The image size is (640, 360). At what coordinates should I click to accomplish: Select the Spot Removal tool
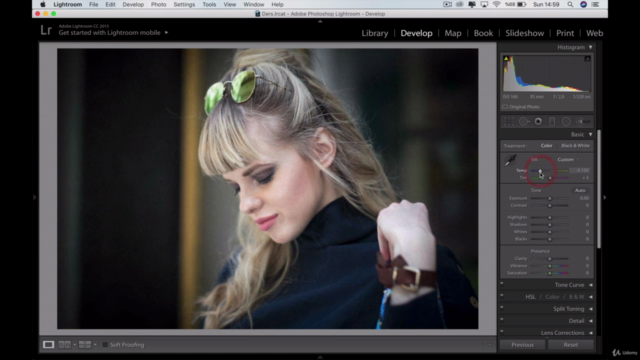click(x=524, y=121)
